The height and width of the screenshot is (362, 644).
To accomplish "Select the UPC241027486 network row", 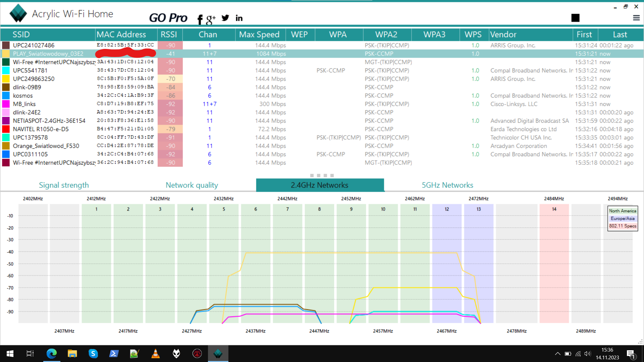I will [x=322, y=45].
